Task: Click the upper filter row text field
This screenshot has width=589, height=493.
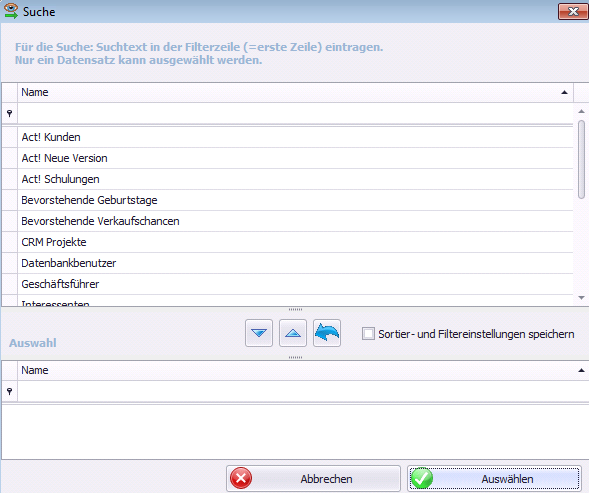Action: (295, 113)
